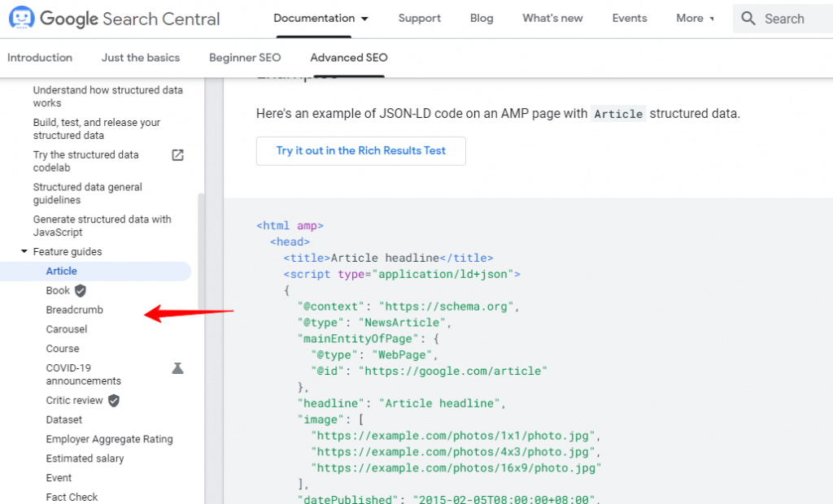
Task: Open the Breadcrumb feature guide
Action: click(74, 310)
